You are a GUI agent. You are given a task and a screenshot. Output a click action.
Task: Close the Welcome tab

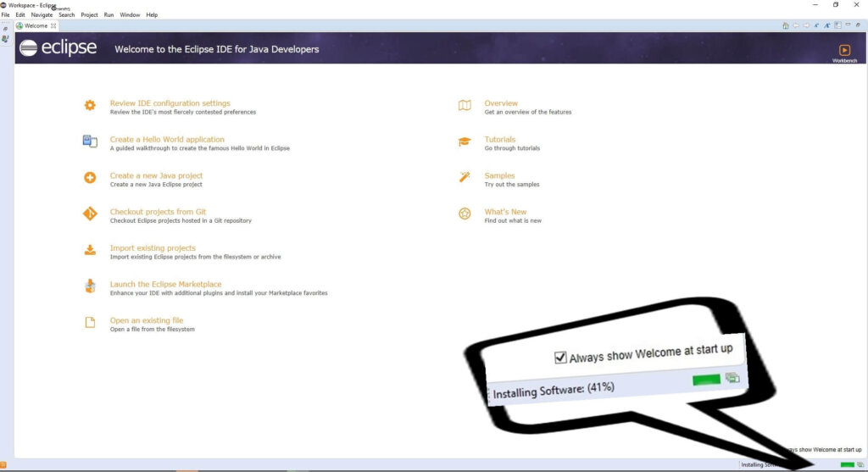coord(53,26)
